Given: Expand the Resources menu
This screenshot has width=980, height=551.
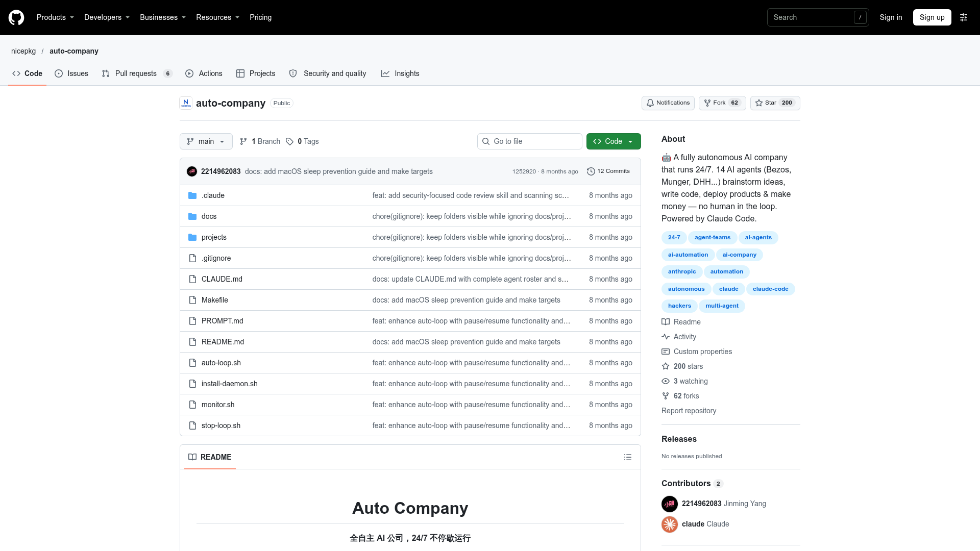Looking at the screenshot, I should 217,17.
